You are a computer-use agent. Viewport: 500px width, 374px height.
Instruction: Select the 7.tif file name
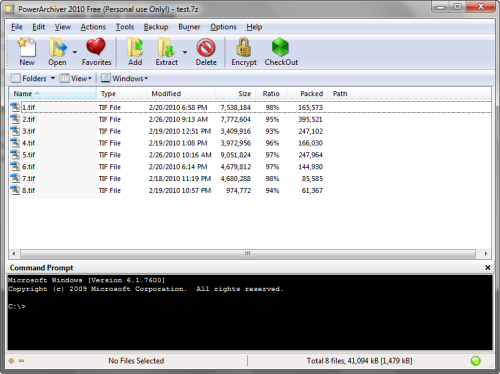click(28, 179)
